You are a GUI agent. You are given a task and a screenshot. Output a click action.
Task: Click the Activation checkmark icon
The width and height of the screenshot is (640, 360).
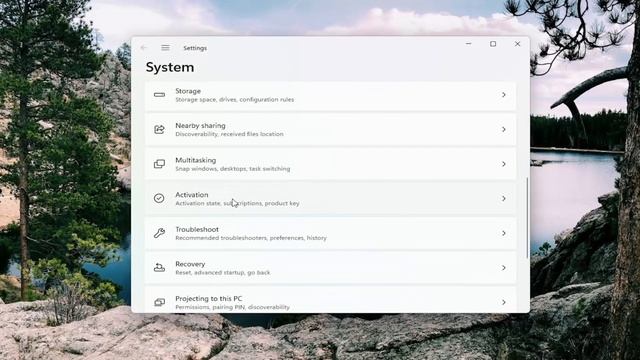159,198
